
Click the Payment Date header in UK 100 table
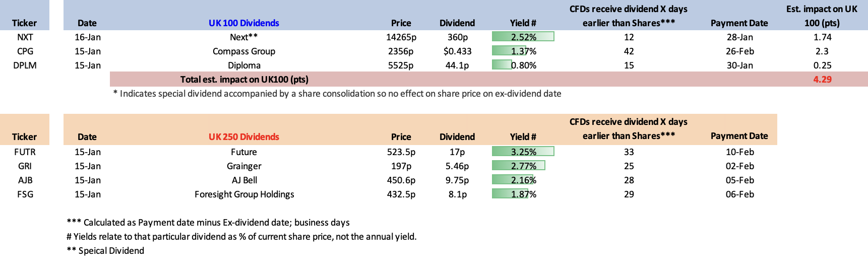click(x=739, y=23)
